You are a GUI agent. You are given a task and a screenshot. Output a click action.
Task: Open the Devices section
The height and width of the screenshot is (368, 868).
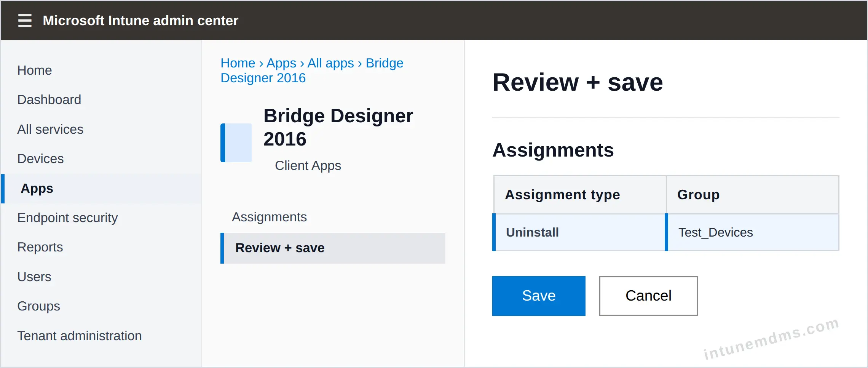pos(40,159)
